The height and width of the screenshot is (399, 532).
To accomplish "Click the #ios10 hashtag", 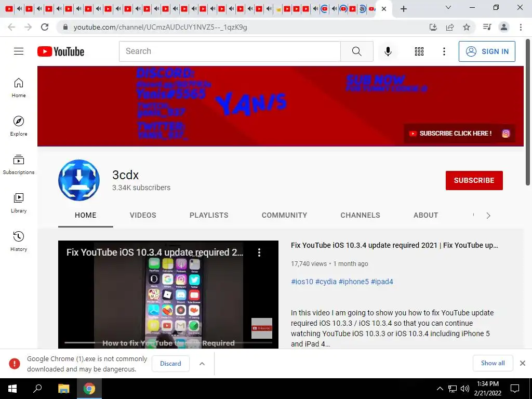I will click(302, 282).
